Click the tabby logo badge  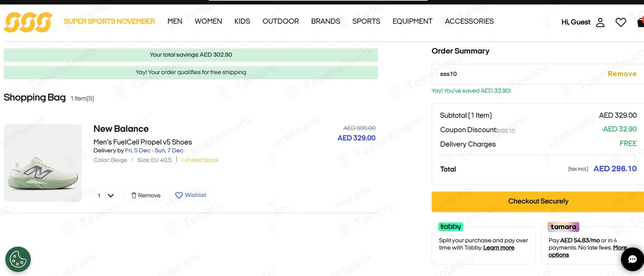click(x=451, y=227)
